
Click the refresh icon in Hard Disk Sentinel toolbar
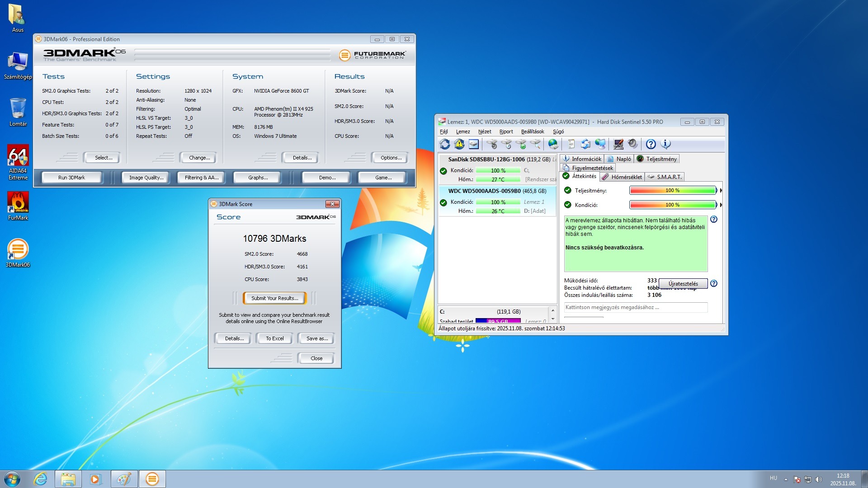pyautogui.click(x=445, y=144)
